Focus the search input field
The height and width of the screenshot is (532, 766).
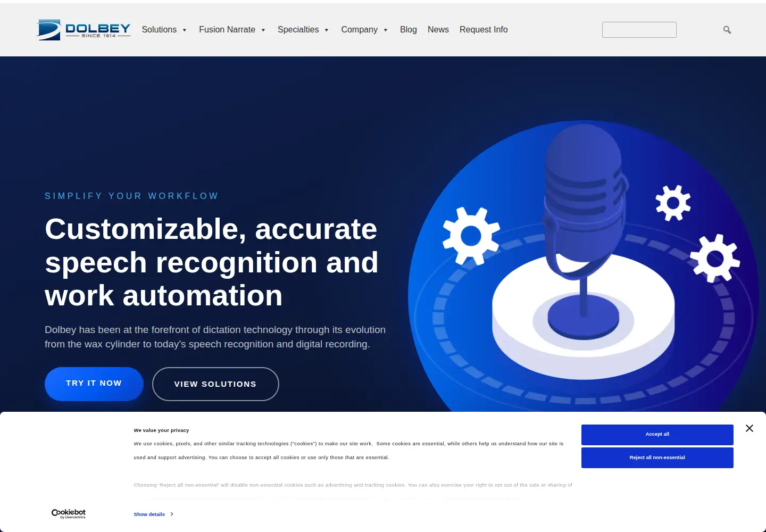639,30
